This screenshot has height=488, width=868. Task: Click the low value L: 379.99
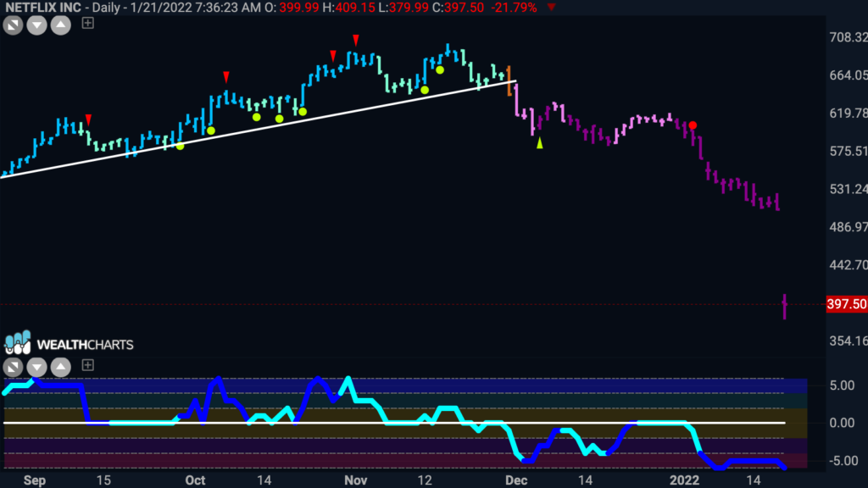point(403,8)
